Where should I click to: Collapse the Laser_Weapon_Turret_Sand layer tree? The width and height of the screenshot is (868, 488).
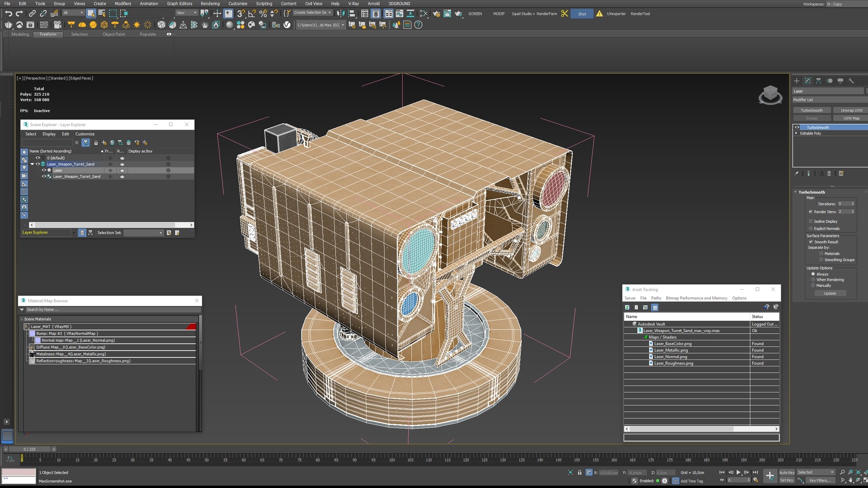(32, 164)
